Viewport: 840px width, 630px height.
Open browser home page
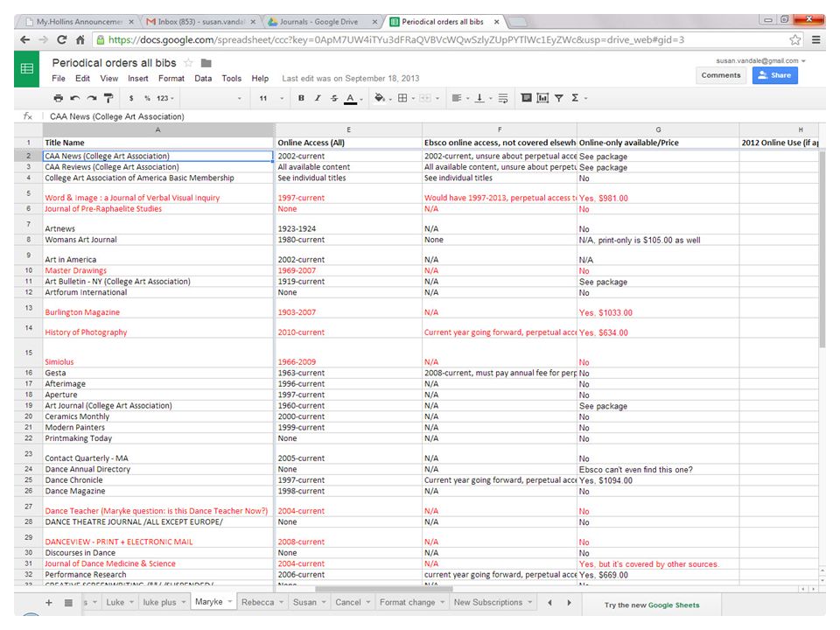click(80, 39)
